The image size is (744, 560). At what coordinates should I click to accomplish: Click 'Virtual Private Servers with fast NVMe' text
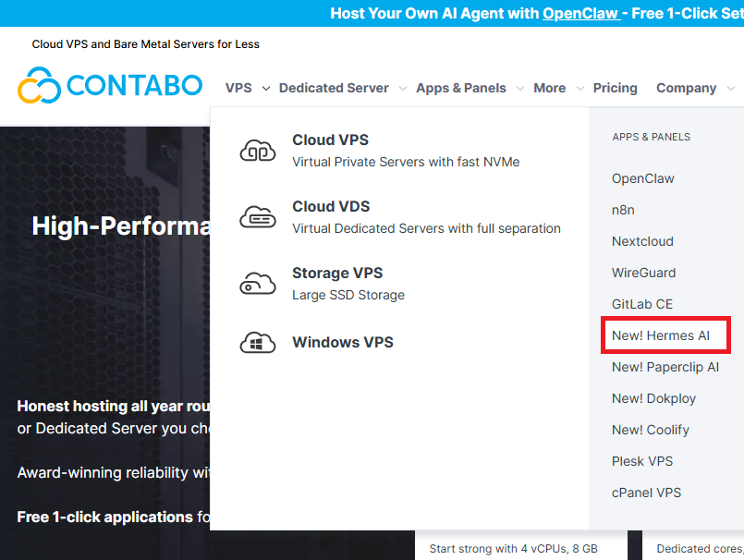pyautogui.click(x=406, y=162)
